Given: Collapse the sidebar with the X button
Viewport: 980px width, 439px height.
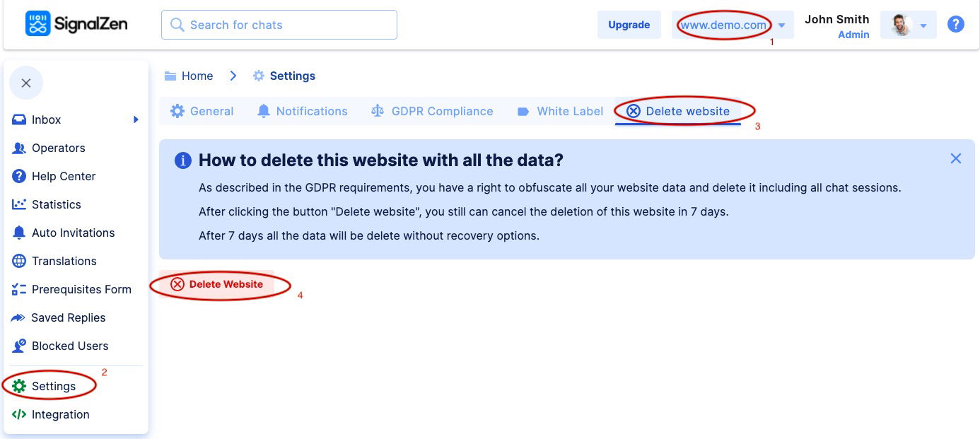Looking at the screenshot, I should click(26, 83).
